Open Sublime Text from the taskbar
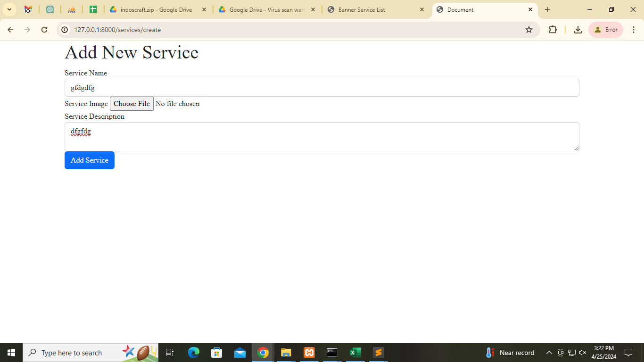644x362 pixels. [x=378, y=353]
